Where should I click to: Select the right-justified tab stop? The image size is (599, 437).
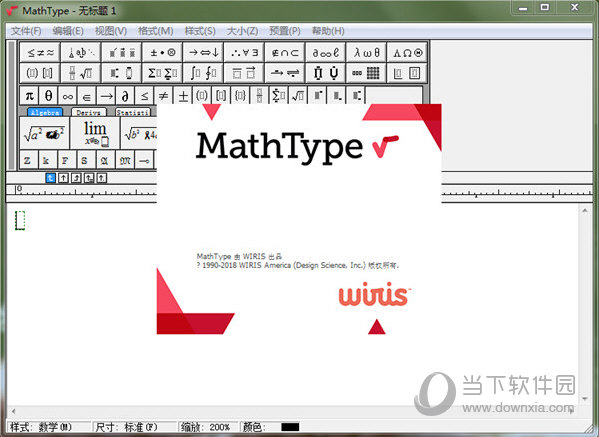point(76,178)
